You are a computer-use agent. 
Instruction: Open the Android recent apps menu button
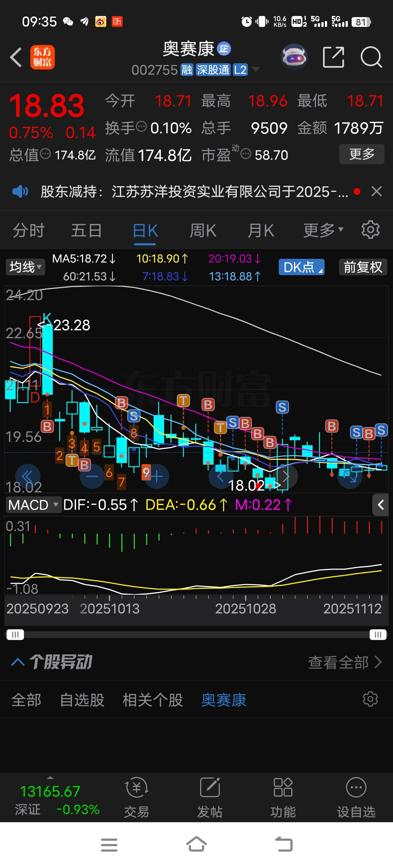point(109,845)
